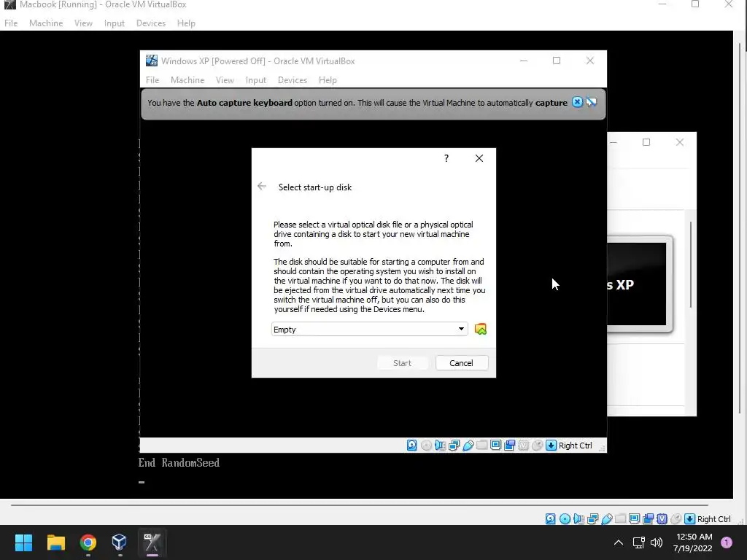Click network indicator in Windows XP status bar
Image resolution: width=747 pixels, height=560 pixels.
point(454,446)
